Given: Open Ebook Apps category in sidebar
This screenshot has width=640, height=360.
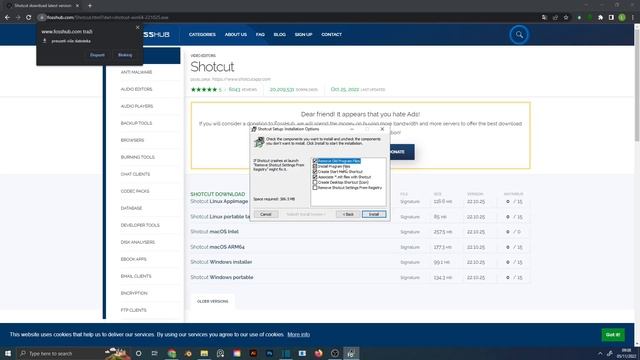Looking at the screenshot, I should pos(133,259).
